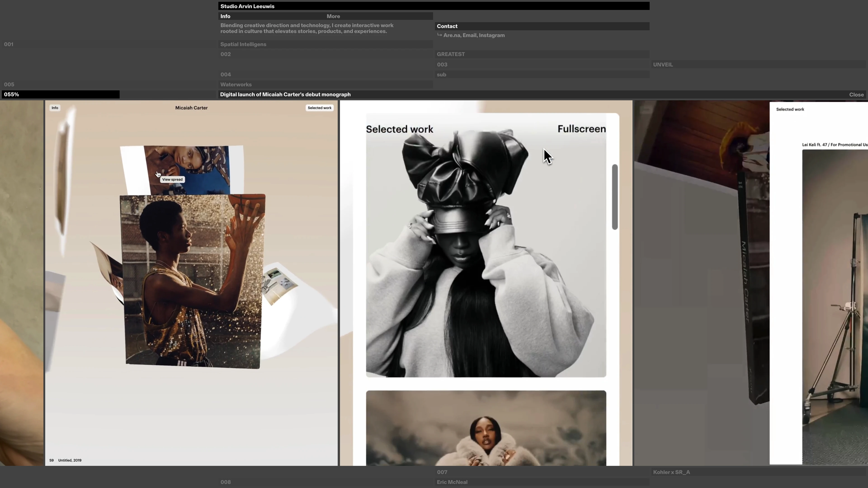Click Fullscreen in middle preview

(581, 129)
